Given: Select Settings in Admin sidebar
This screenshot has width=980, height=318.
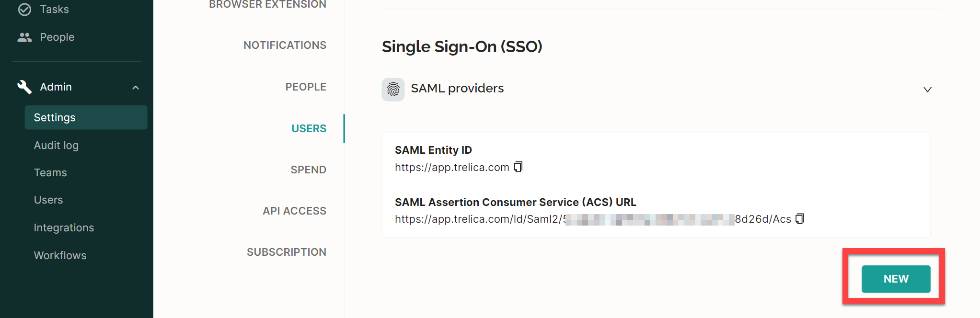Looking at the screenshot, I should 86,117.
